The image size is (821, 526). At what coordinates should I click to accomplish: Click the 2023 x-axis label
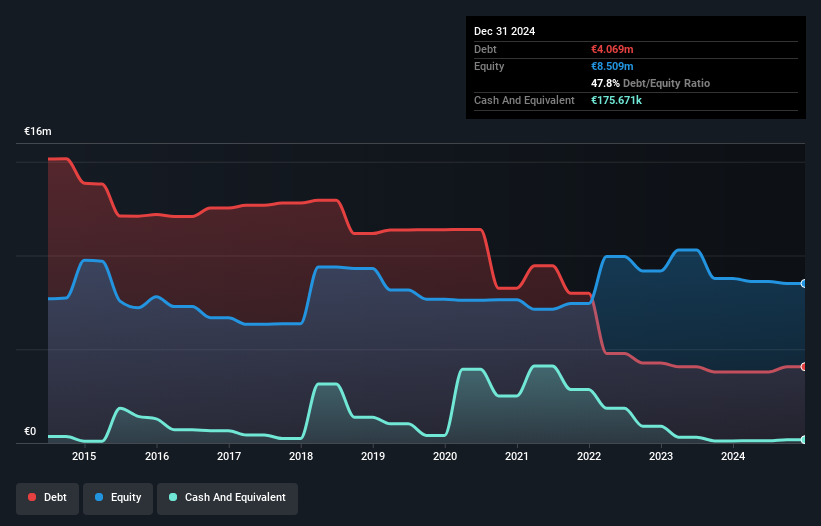point(661,456)
